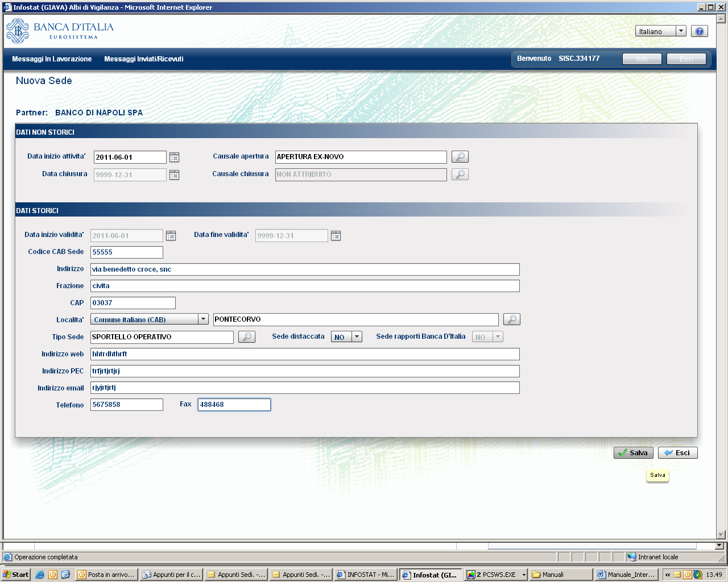Click the DATI NON STORICI header
Image resolution: width=728 pixels, height=582 pixels.
point(45,132)
